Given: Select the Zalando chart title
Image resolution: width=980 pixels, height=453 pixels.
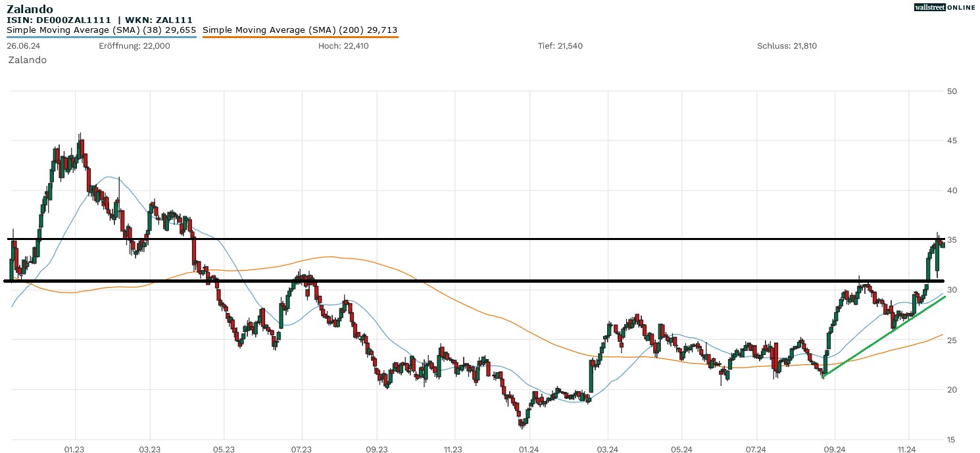Looking at the screenshot, I should (x=30, y=9).
